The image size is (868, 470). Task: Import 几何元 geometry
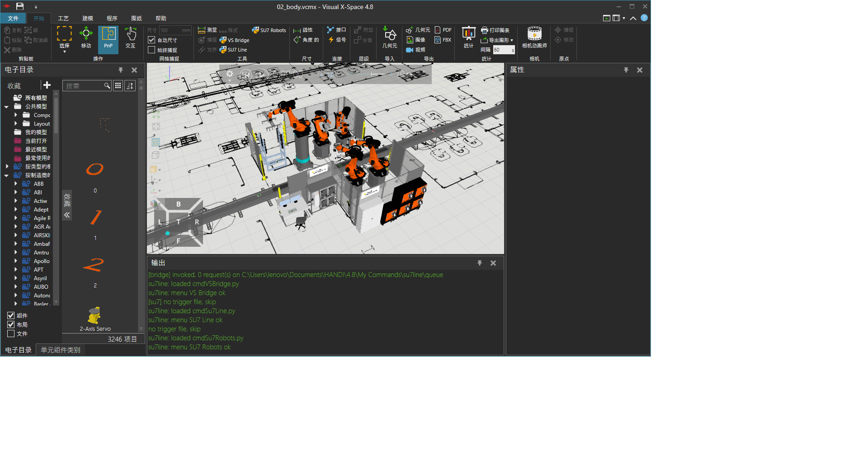coord(389,38)
